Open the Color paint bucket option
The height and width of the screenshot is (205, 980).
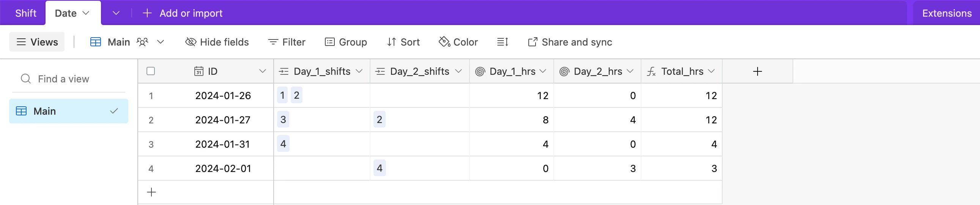tap(444, 42)
